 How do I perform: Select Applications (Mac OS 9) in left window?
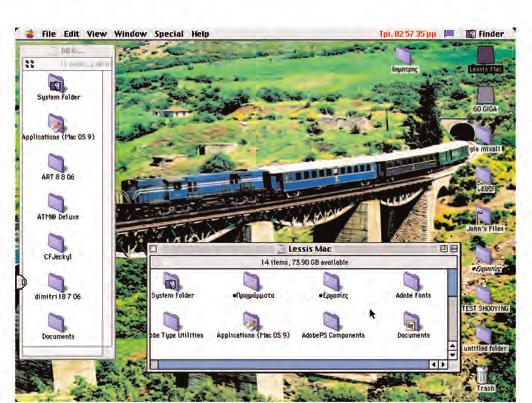click(x=58, y=127)
